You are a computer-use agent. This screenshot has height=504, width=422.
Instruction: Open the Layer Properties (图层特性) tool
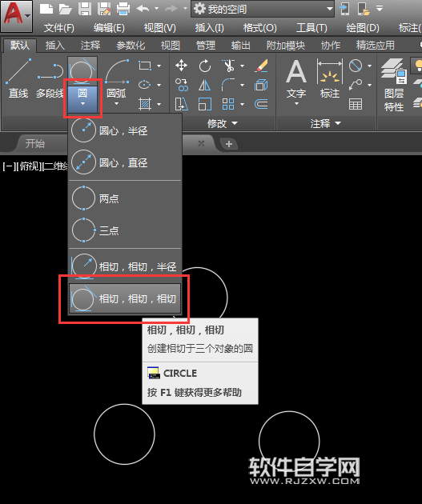(394, 85)
